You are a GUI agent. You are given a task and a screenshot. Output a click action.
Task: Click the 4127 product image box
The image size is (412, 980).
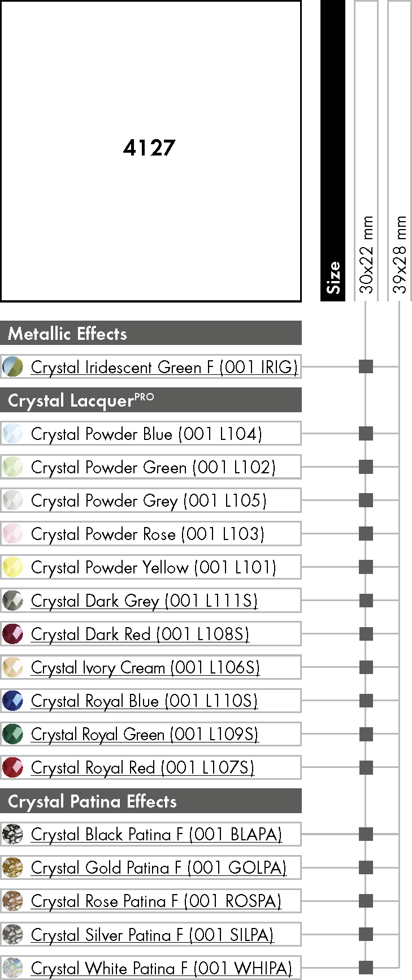(150, 150)
